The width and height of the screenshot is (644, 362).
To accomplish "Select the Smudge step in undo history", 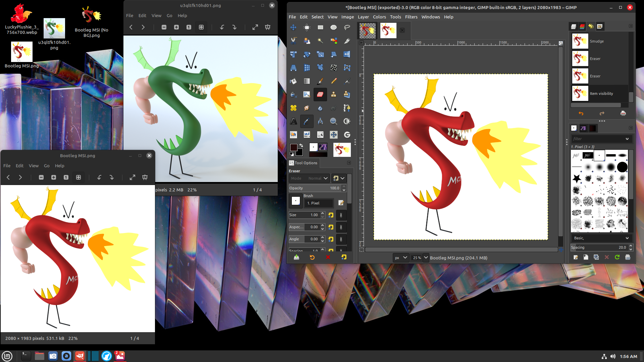I will [597, 41].
